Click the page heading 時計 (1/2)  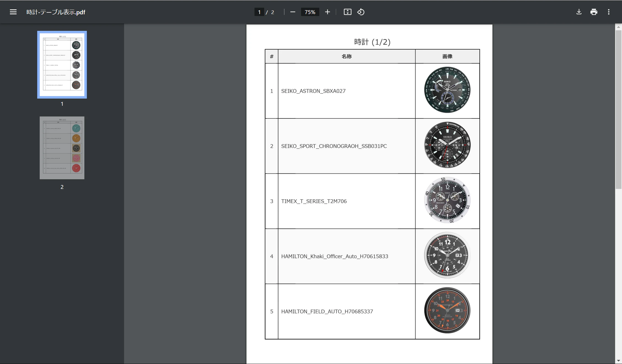(x=372, y=42)
